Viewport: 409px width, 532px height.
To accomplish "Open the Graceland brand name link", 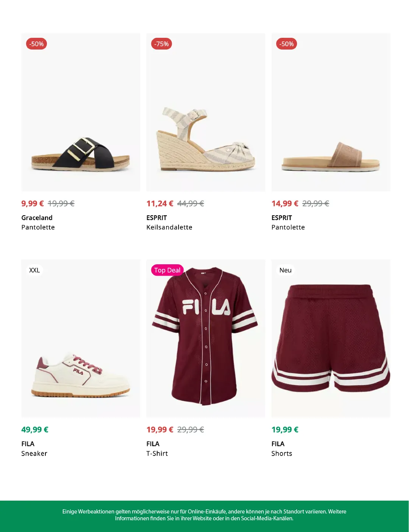I will (37, 218).
